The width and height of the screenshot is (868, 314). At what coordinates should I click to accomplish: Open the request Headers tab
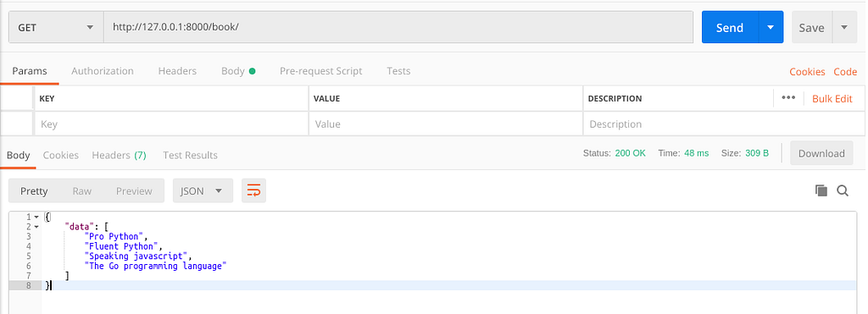pyautogui.click(x=177, y=71)
